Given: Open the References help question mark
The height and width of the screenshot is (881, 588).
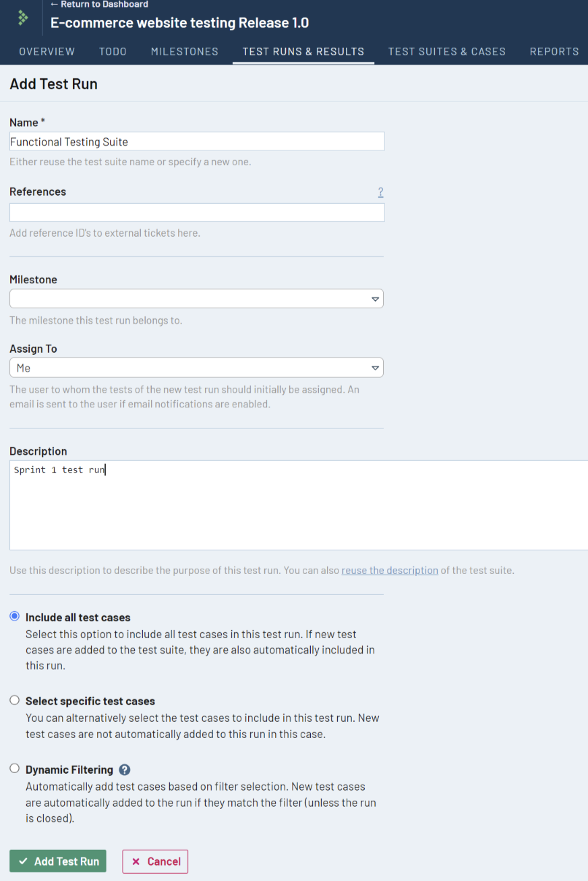Looking at the screenshot, I should 380,192.
